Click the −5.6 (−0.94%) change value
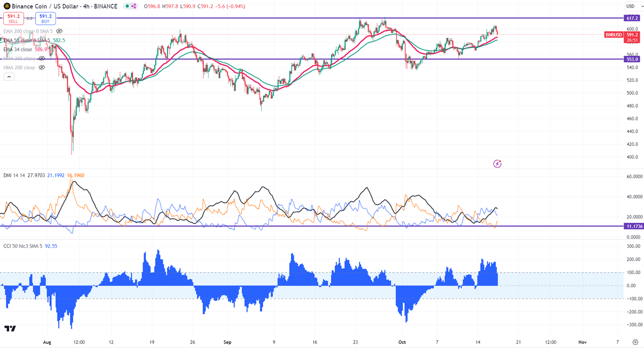The image size is (644, 348). 230,6
